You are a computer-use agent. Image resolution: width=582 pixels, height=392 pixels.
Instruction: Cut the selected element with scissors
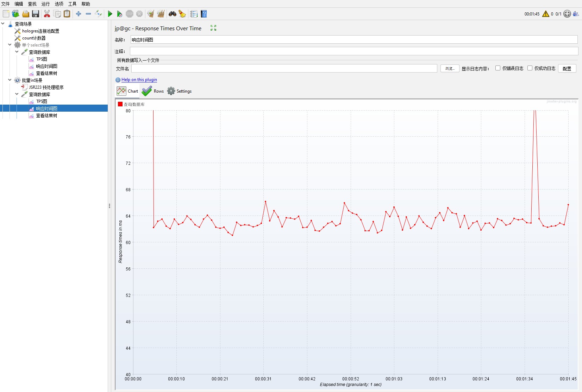(47, 14)
